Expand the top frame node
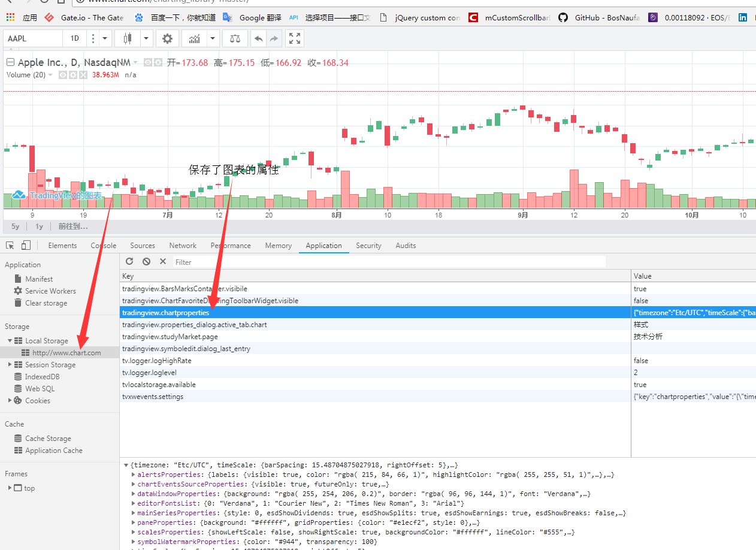 (x=10, y=488)
